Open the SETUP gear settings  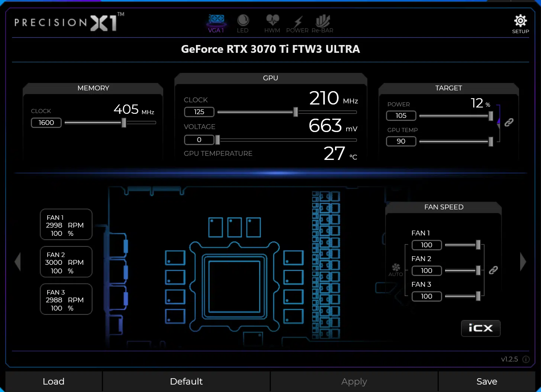521,24
